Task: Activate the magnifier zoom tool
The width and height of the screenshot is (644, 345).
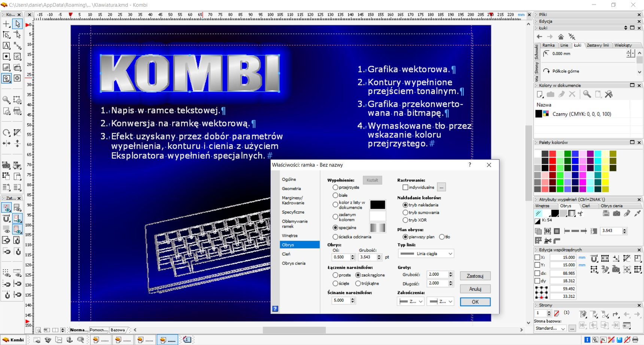Action: click(x=6, y=100)
